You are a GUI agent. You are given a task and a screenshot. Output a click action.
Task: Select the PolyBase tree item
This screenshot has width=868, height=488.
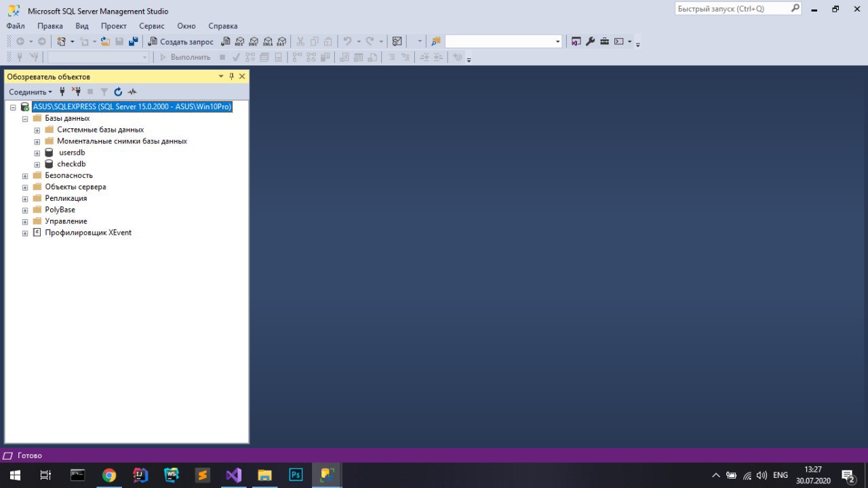pos(60,210)
